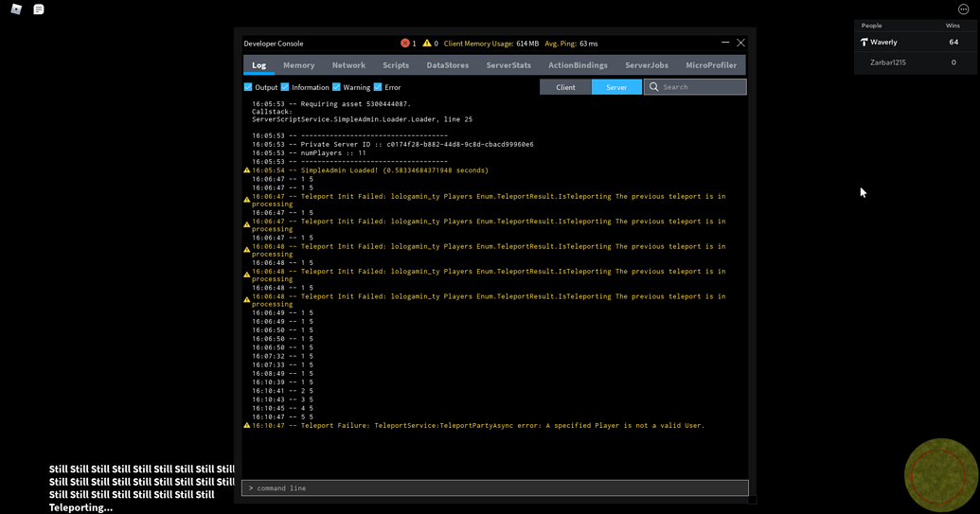This screenshot has width=980, height=514.
Task: Switch to the Memory tab
Action: point(298,65)
